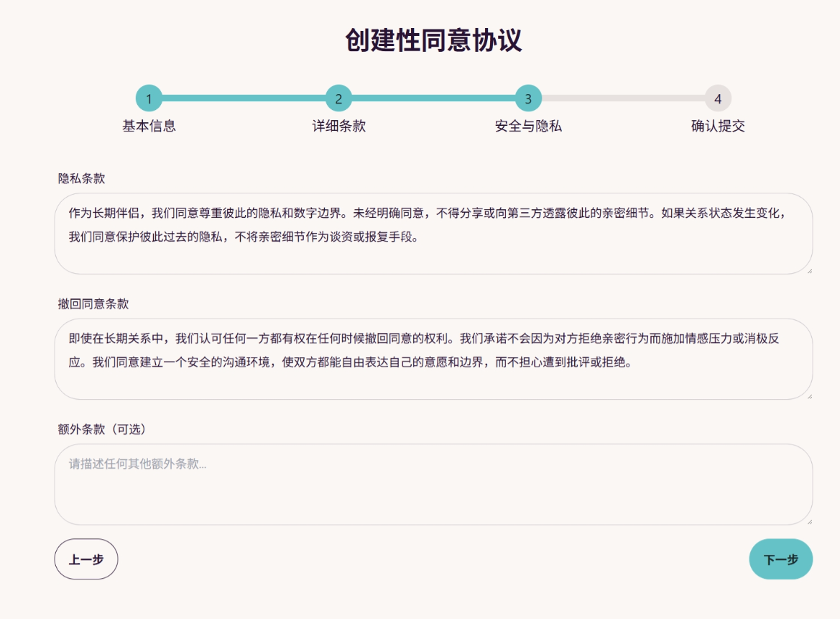Click the step 1 circle indicator
The height and width of the screenshot is (619, 840).
149,98
